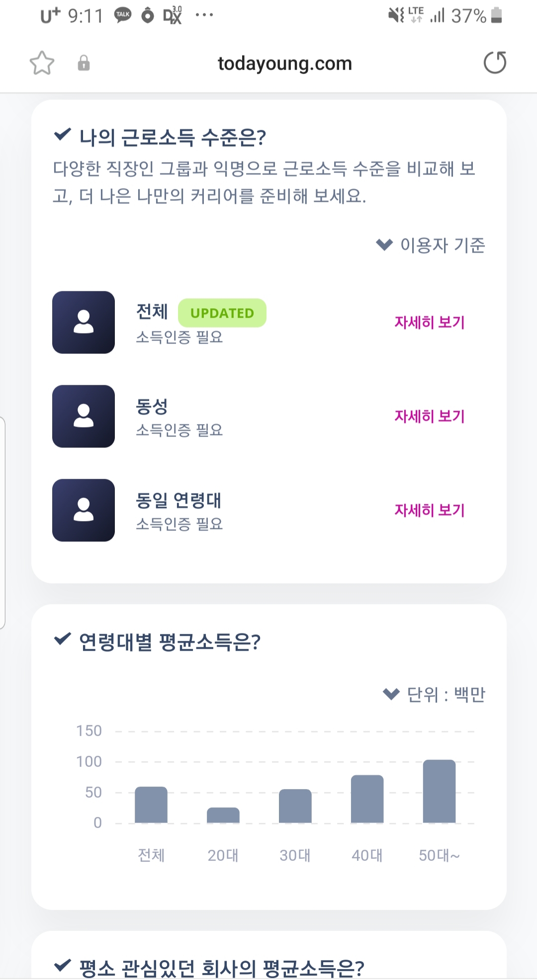Tap the battery indicator in status bar

pos(496,15)
